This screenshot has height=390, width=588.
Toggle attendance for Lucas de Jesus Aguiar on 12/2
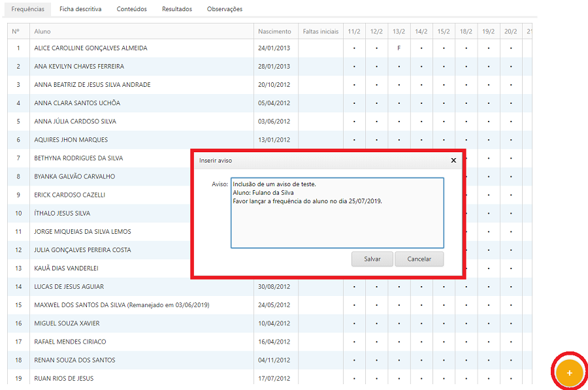pos(376,287)
